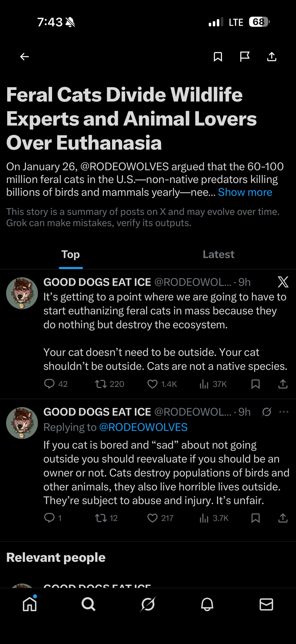Open Messages envelope in bottom navigation

266,604
